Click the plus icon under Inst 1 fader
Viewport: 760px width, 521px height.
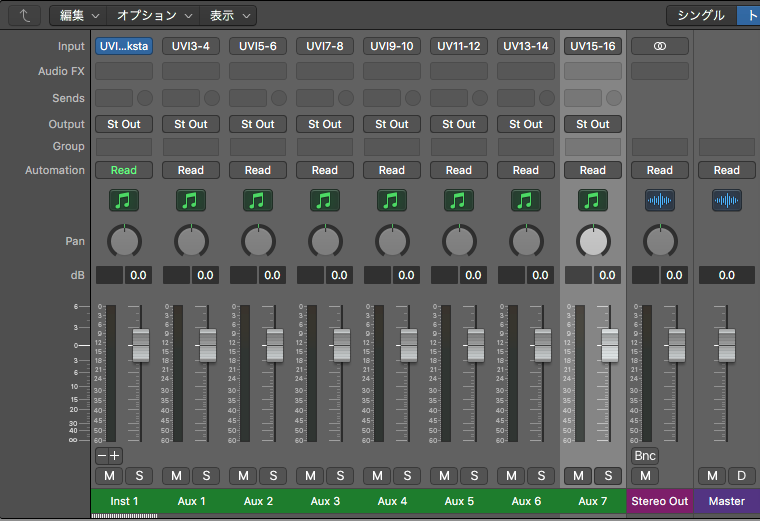[115, 456]
